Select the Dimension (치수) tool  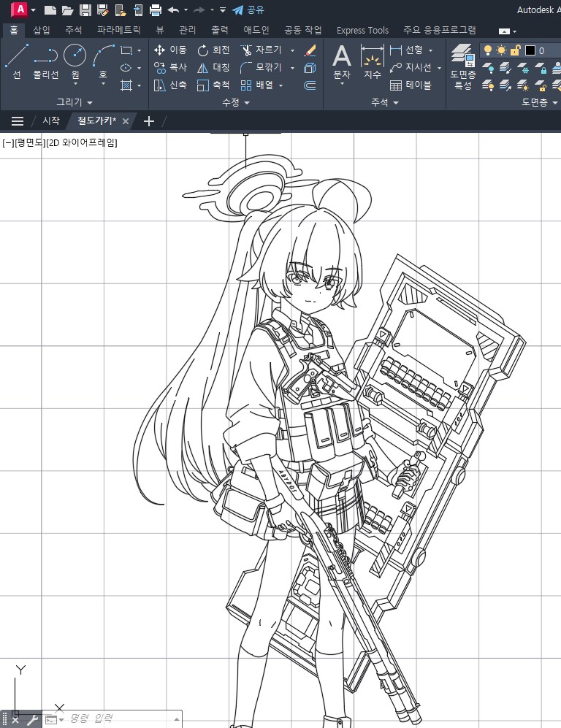pos(373,62)
